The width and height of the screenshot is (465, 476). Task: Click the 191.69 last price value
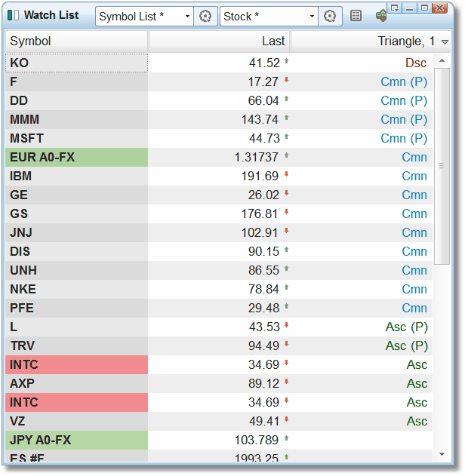coord(260,176)
